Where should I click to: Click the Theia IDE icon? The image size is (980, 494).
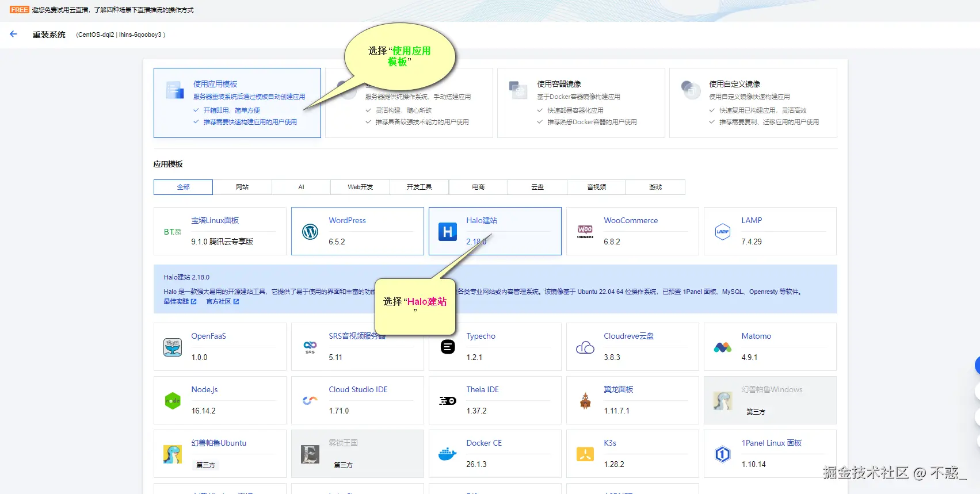(x=448, y=401)
